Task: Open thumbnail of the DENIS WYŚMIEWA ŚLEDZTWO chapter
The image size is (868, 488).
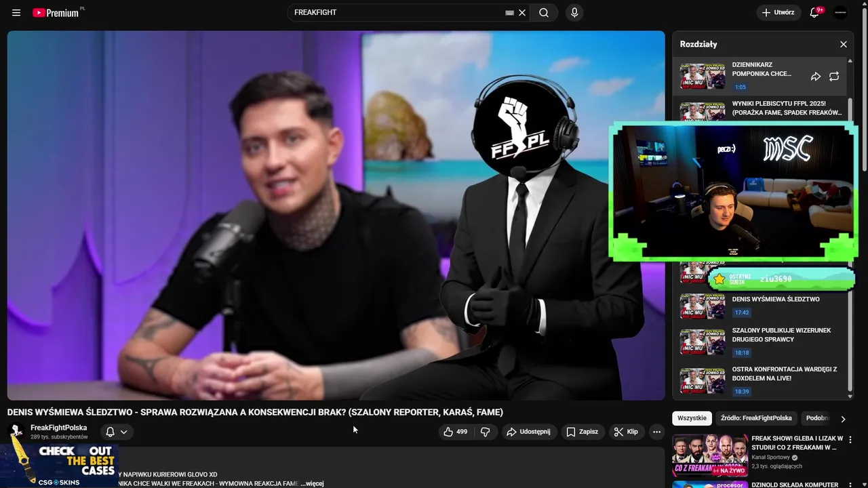Action: click(703, 306)
